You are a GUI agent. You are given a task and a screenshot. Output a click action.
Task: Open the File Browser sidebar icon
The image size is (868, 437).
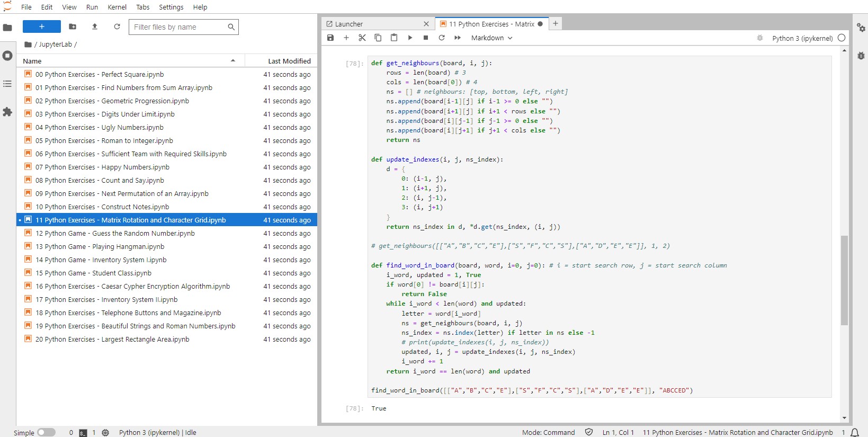pyautogui.click(x=7, y=28)
